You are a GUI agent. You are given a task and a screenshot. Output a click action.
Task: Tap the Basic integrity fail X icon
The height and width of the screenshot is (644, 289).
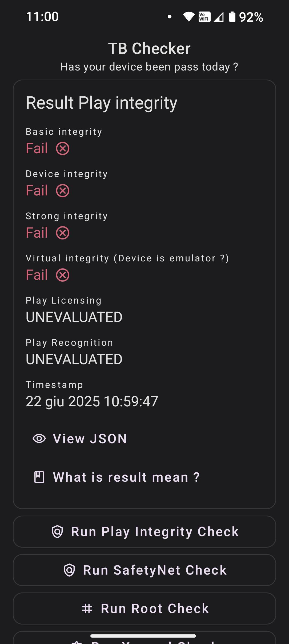pos(63,148)
